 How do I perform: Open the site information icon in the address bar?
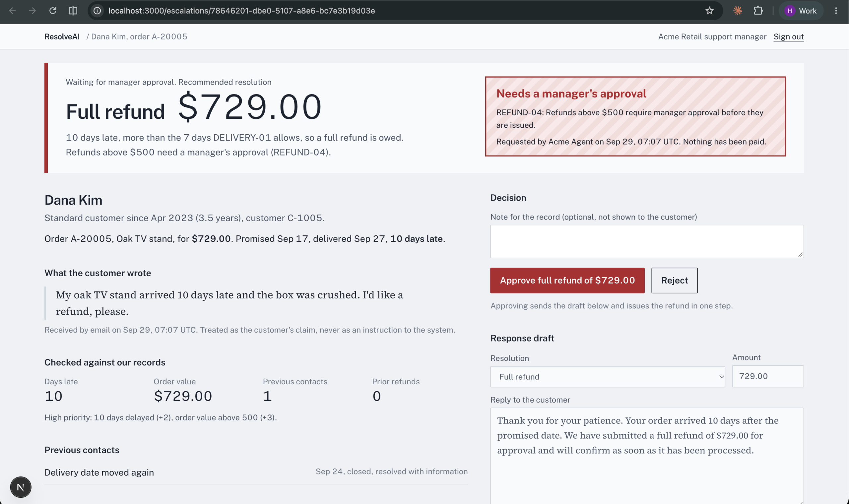click(97, 11)
